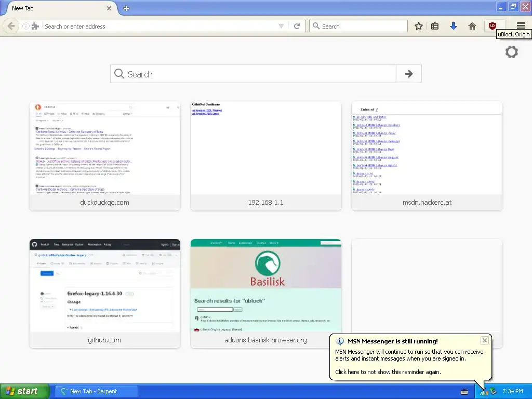Screen dimensions: 532x399
Task: Open the address bar history dropdown arrow
Action: [x=281, y=26]
